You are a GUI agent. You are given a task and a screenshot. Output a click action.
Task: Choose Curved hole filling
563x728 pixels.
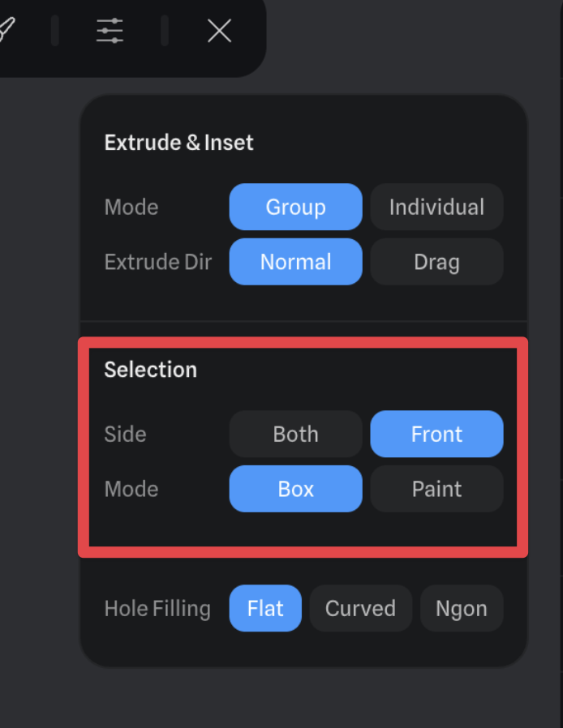tap(360, 608)
